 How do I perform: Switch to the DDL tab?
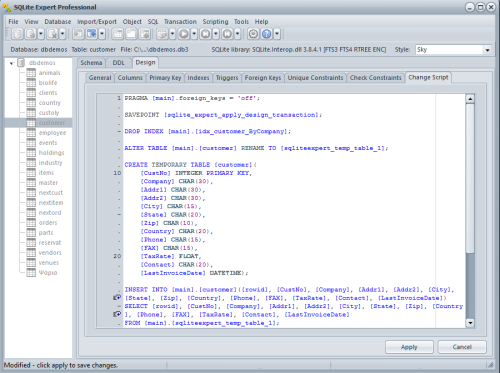[118, 63]
